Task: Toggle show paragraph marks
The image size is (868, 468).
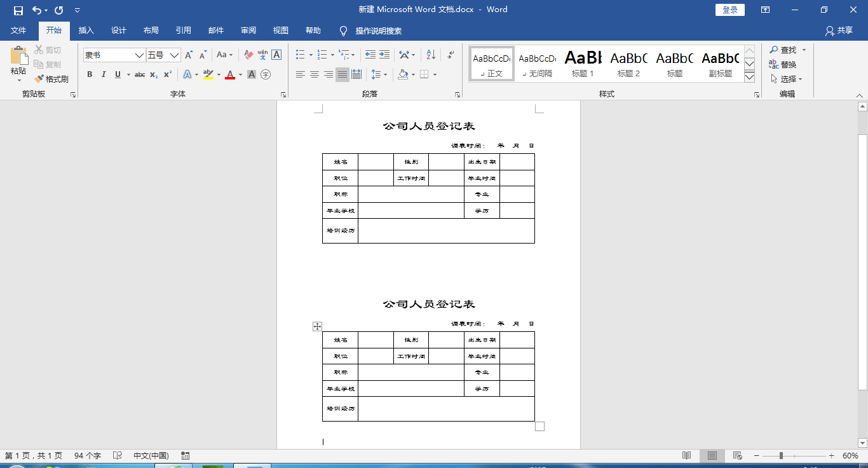Action: pos(451,55)
